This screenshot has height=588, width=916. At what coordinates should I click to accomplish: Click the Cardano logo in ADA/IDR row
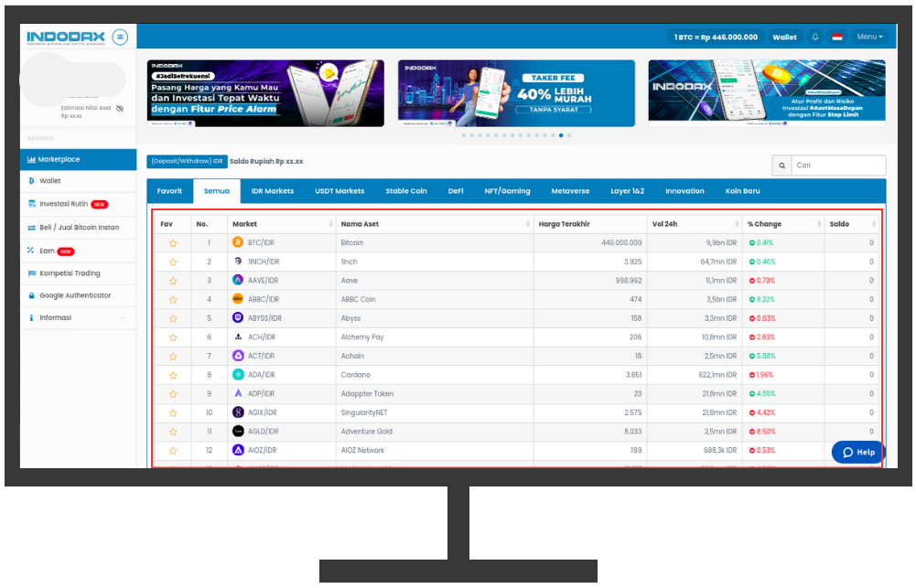(x=238, y=375)
